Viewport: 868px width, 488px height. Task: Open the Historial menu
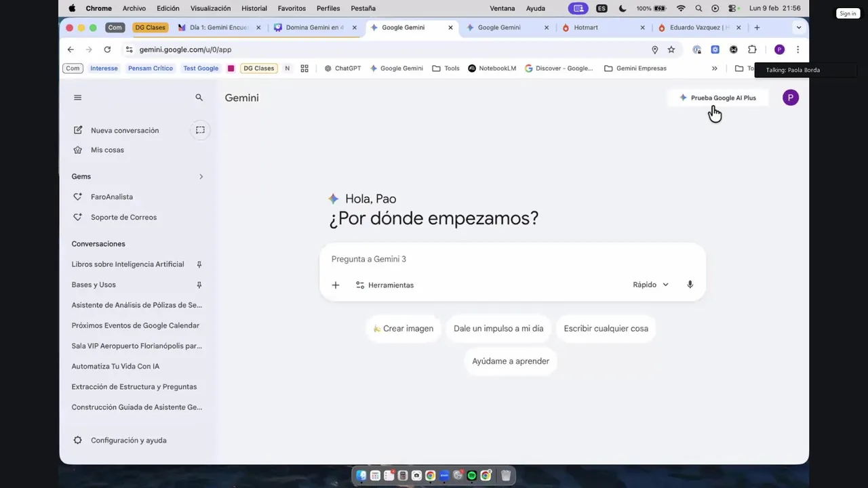(x=254, y=8)
